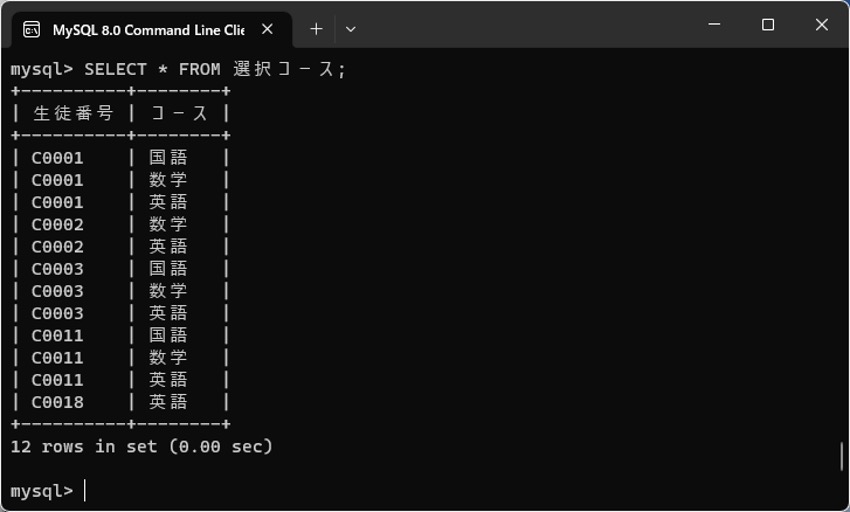850x512 pixels.
Task: Click C0003 in its 国語 row
Action: coord(57,269)
